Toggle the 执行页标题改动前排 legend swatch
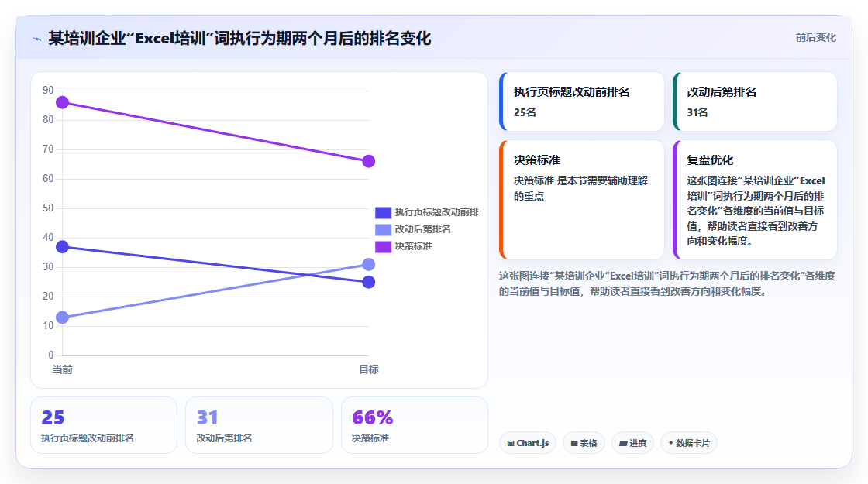 (x=383, y=212)
